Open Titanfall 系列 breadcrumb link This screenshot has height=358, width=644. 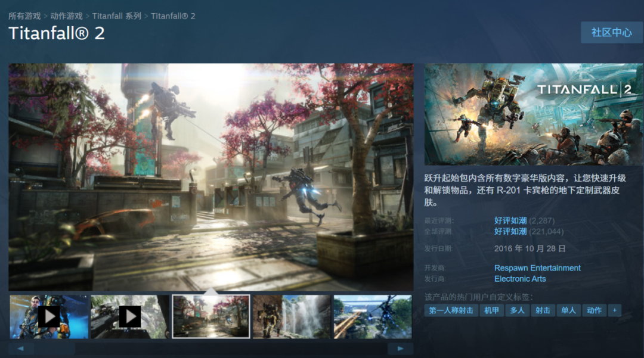117,16
